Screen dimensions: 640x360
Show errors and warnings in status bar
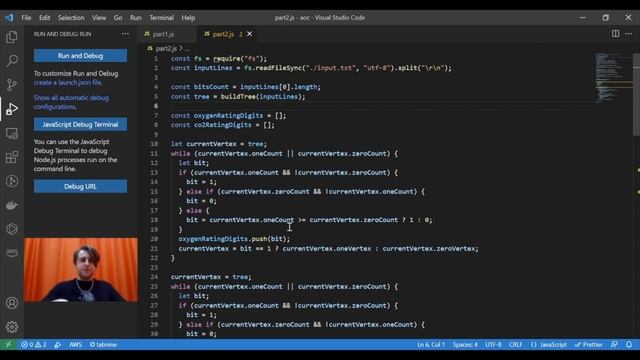click(x=33, y=344)
